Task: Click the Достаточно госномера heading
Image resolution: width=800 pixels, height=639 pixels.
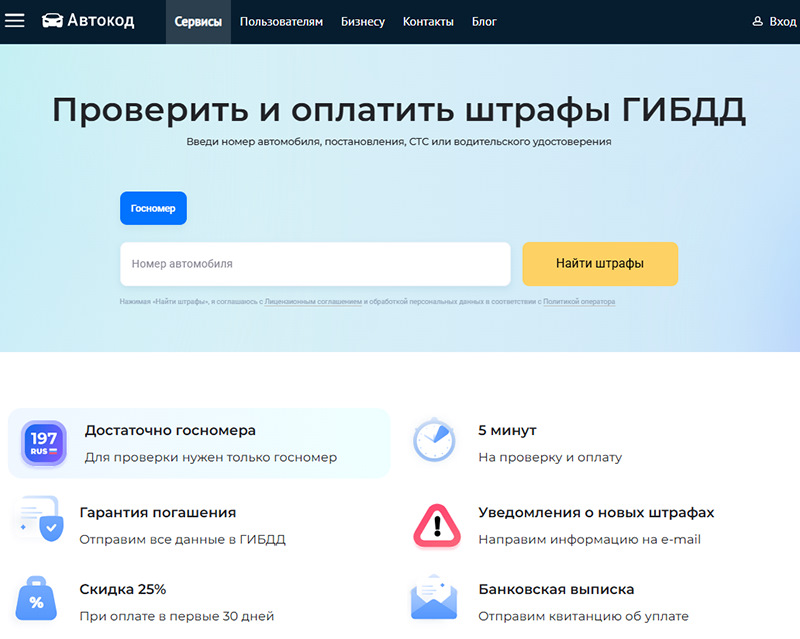Action: click(x=170, y=431)
